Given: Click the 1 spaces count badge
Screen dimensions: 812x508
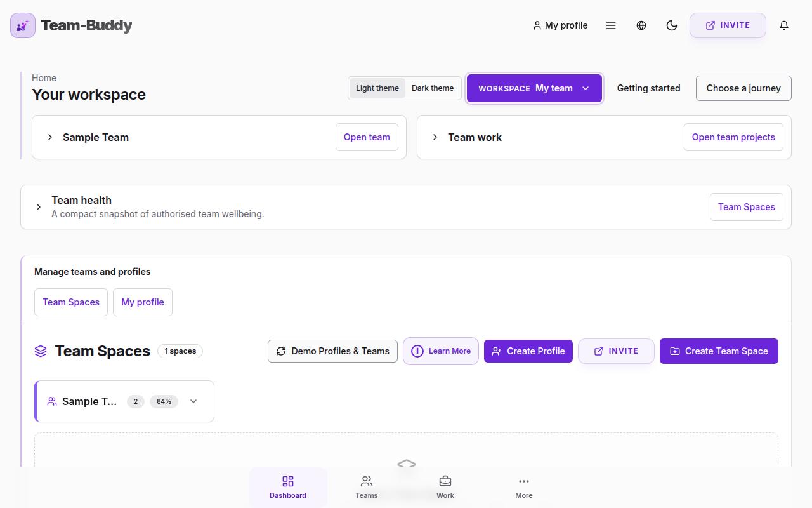Looking at the screenshot, I should (x=180, y=351).
